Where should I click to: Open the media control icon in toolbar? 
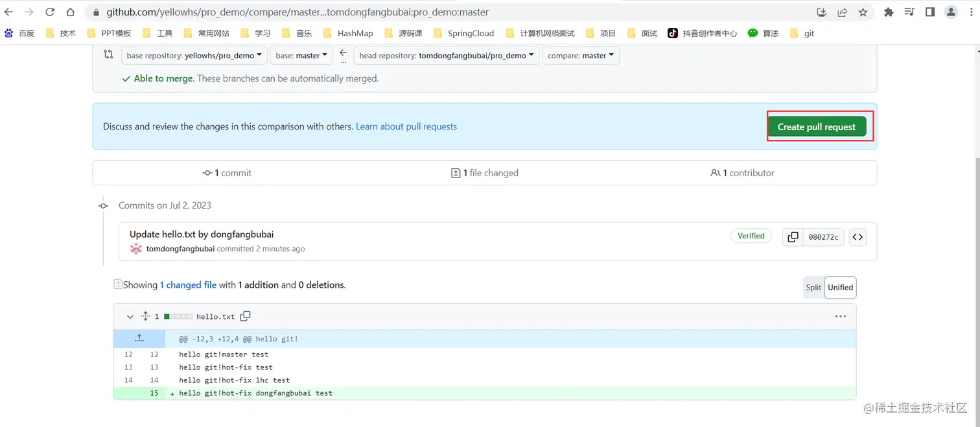[x=909, y=12]
